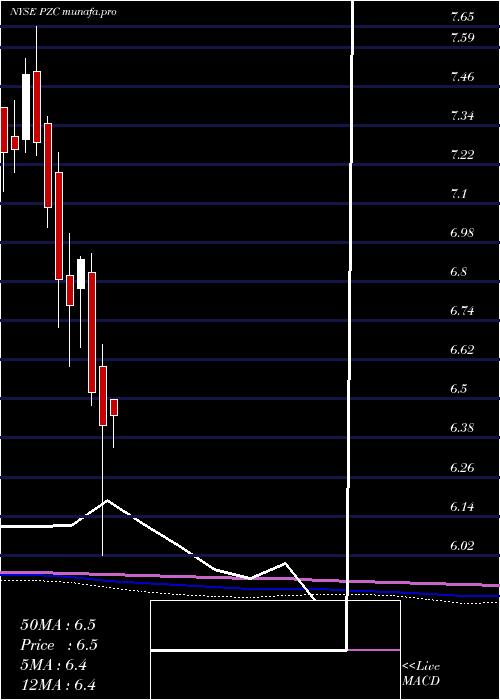Click the 6.38 price axis label
The height and width of the screenshot is (700, 500).
point(462,428)
